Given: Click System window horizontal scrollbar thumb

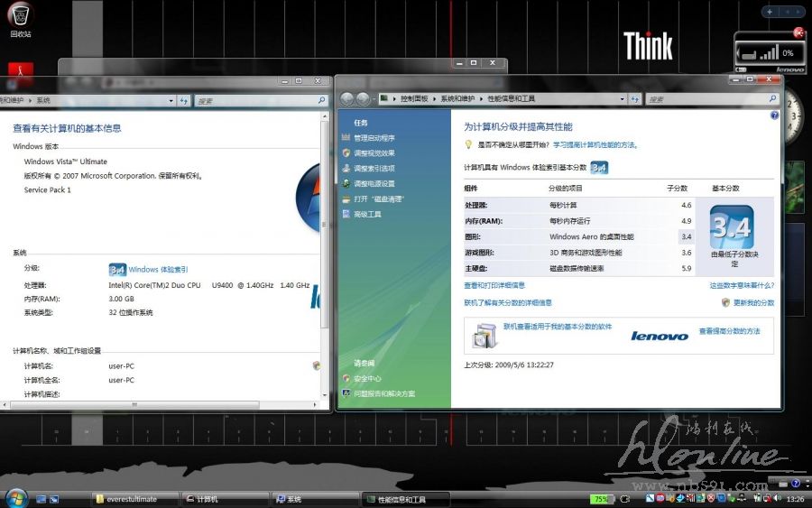Looking at the screenshot, I should click(134, 405).
